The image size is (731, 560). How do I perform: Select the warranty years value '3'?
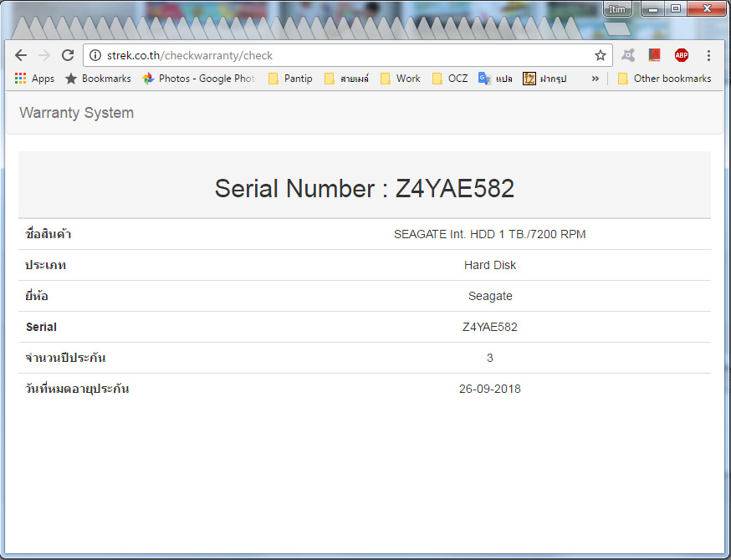pos(490,358)
